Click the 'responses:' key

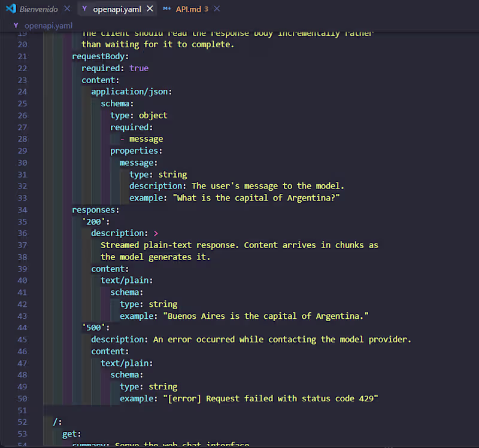tap(96, 210)
